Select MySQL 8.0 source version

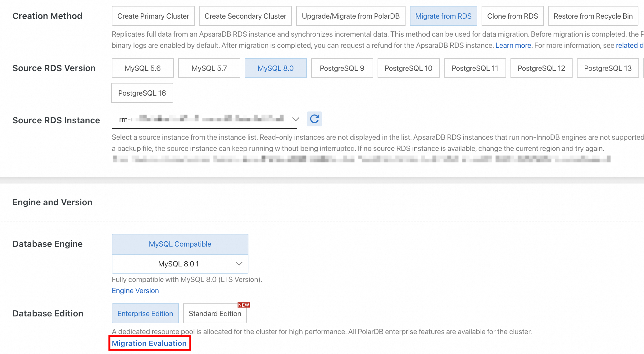pos(275,68)
